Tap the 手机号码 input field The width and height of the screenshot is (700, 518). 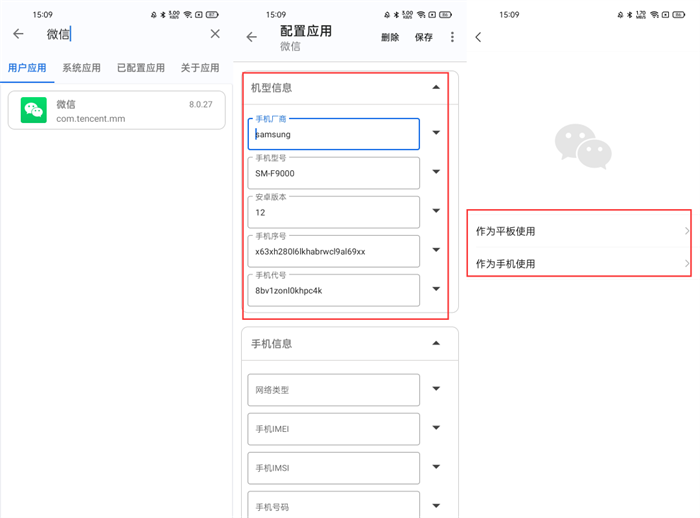click(333, 505)
